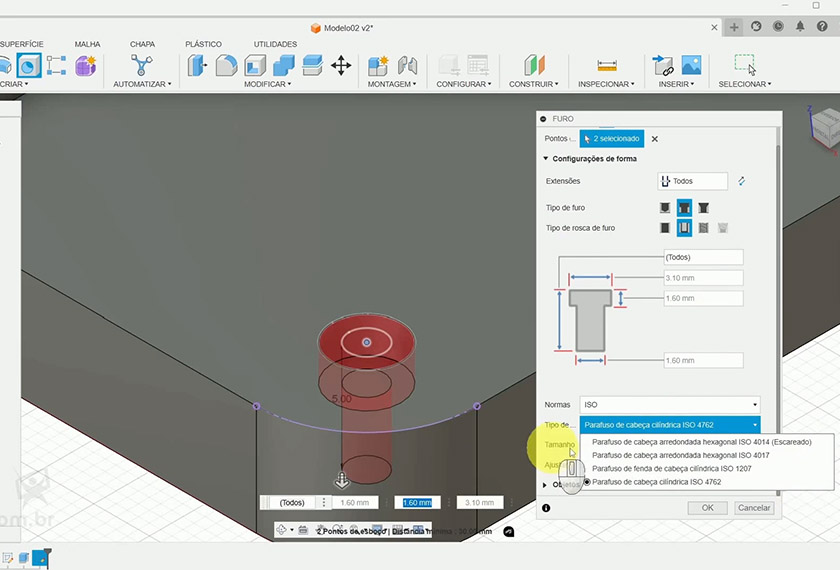Clear the 2 selecionado point selection
Screen dimensions: 840x570
(x=655, y=139)
